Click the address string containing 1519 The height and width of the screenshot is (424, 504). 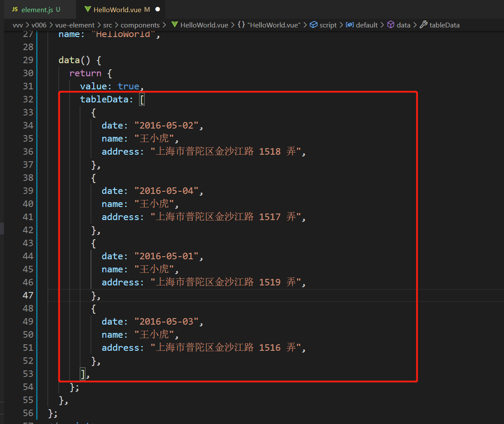click(x=225, y=282)
